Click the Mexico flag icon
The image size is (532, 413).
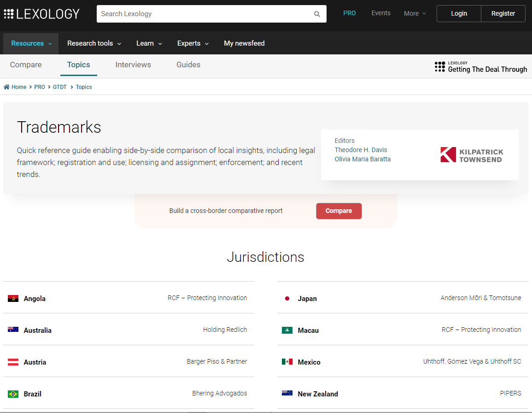coord(287,362)
